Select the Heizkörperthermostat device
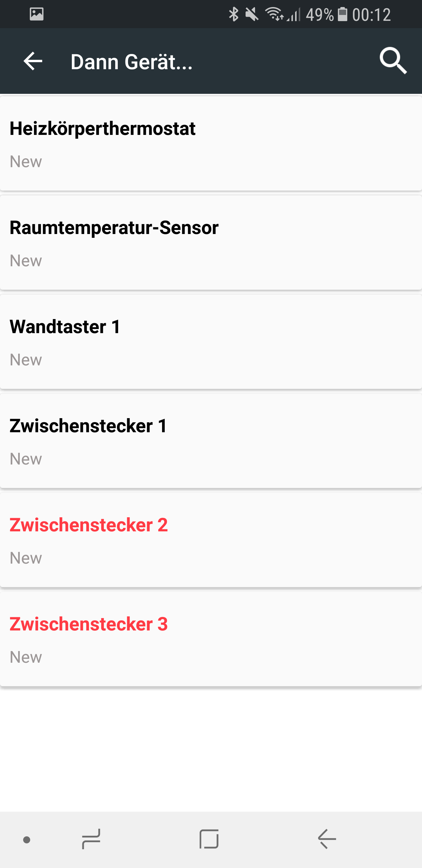Viewport: 422px width, 868px height. [x=211, y=144]
